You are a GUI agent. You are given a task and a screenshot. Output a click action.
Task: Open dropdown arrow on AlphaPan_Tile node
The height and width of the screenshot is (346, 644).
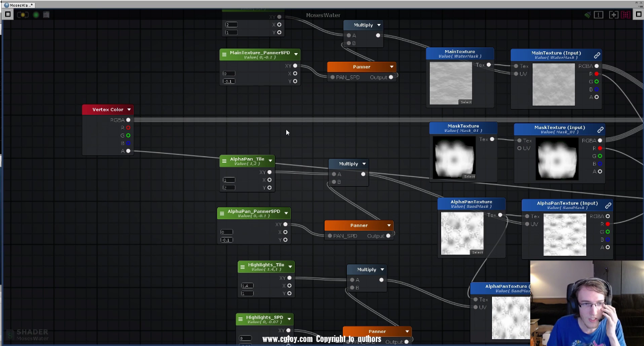point(270,161)
